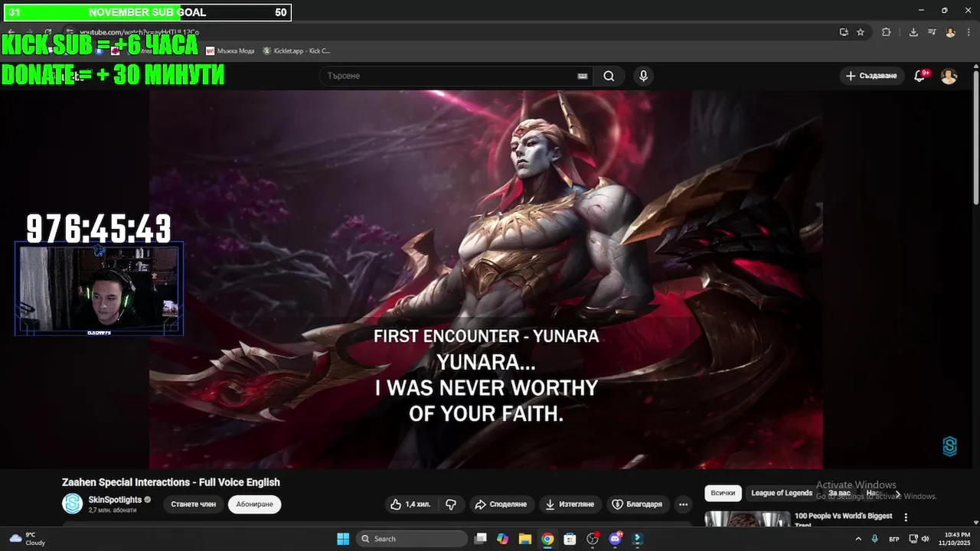Open the teal arrow app on taskbar
Viewport: 980px width, 551px height.
638,539
